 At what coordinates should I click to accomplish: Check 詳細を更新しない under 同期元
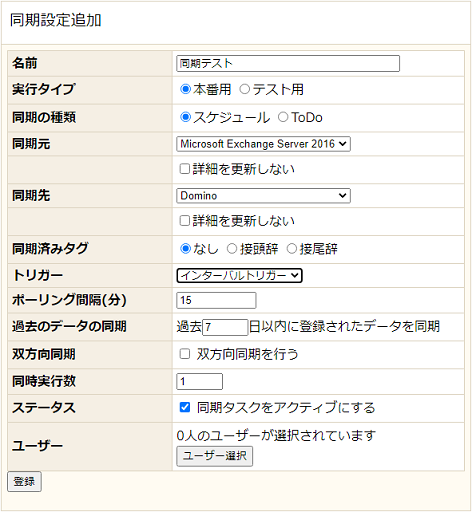[x=185, y=169]
